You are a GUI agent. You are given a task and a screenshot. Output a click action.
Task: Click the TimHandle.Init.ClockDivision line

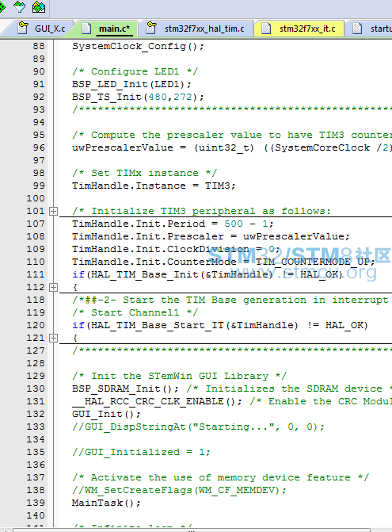tap(176, 249)
